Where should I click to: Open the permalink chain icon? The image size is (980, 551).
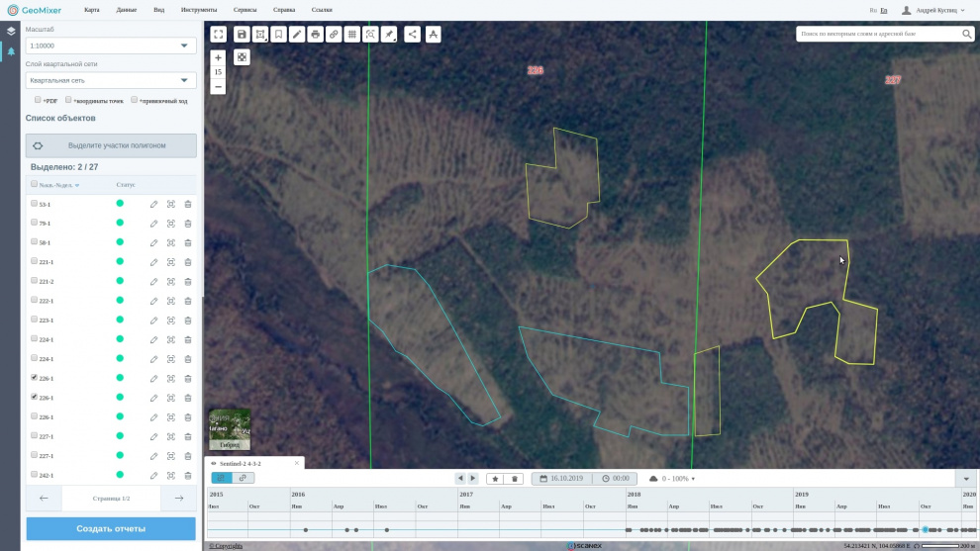[334, 35]
